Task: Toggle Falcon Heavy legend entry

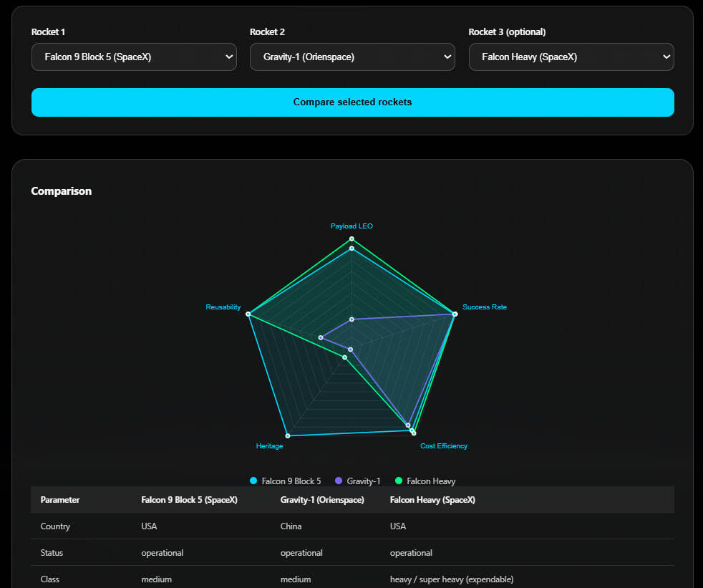Action: pyautogui.click(x=425, y=481)
